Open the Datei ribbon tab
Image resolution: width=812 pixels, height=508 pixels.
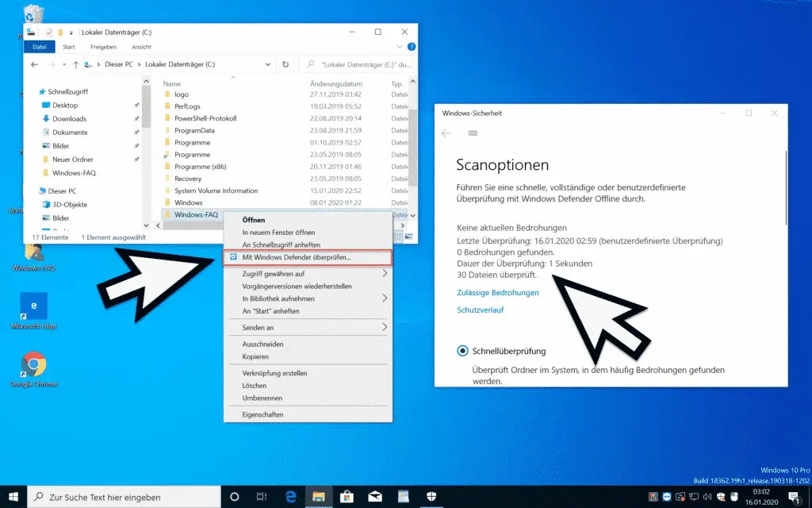pyautogui.click(x=40, y=47)
